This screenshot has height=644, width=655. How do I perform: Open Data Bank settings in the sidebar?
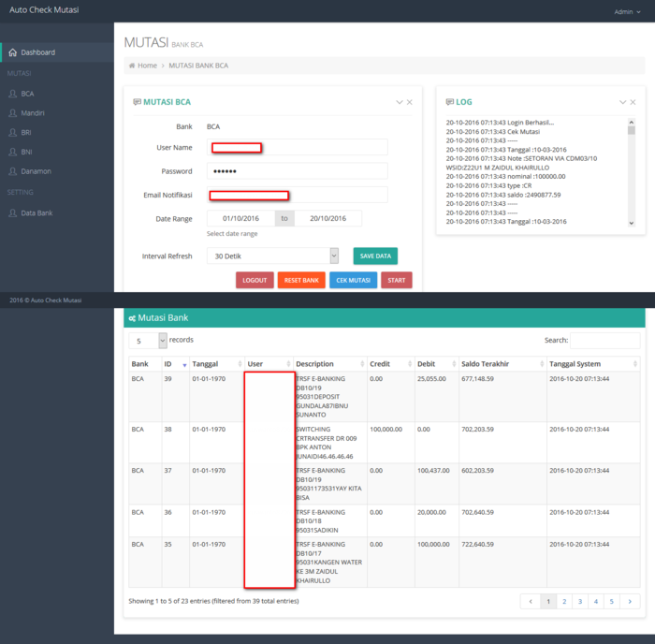(x=36, y=213)
